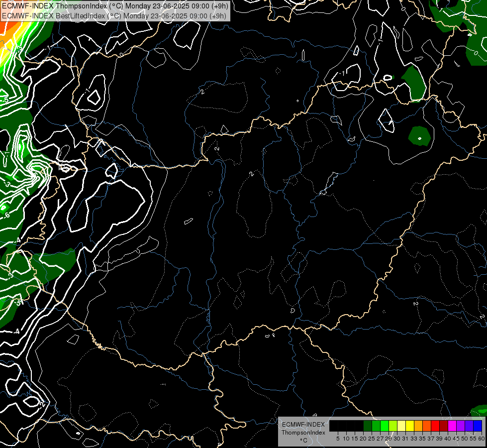Viewport: 487px width, 448px height.
Task: Click the legend's ThompsonIndex label
Action: [303, 433]
